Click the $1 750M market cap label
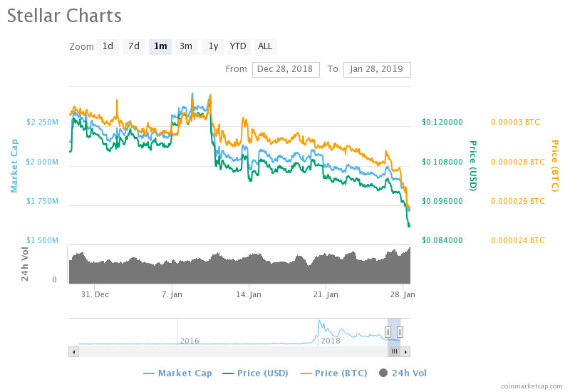 (42, 201)
